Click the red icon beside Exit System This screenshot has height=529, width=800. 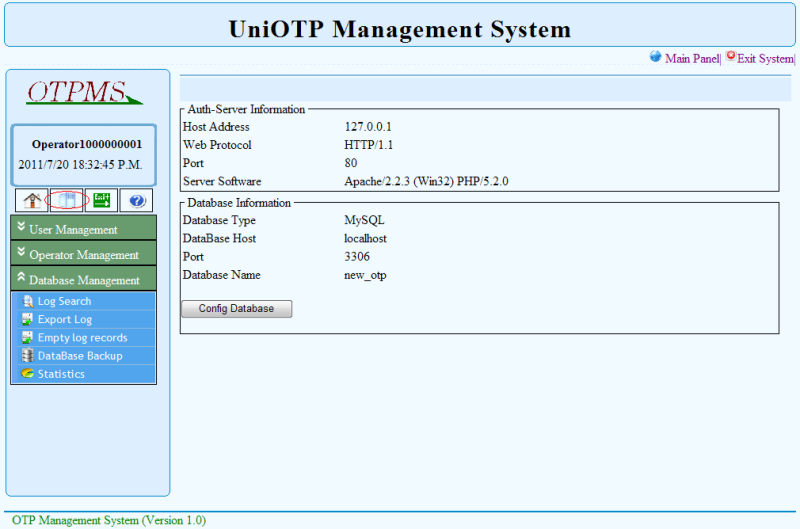[731, 56]
